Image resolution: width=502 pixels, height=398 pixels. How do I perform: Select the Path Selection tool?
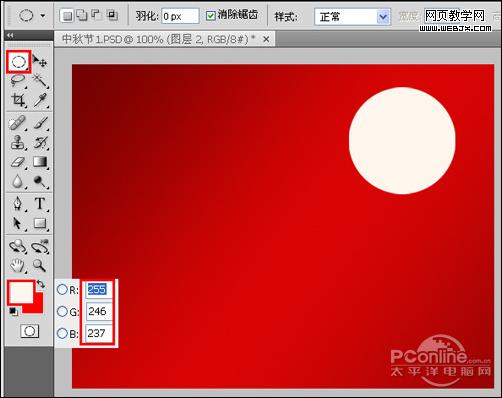(17, 223)
